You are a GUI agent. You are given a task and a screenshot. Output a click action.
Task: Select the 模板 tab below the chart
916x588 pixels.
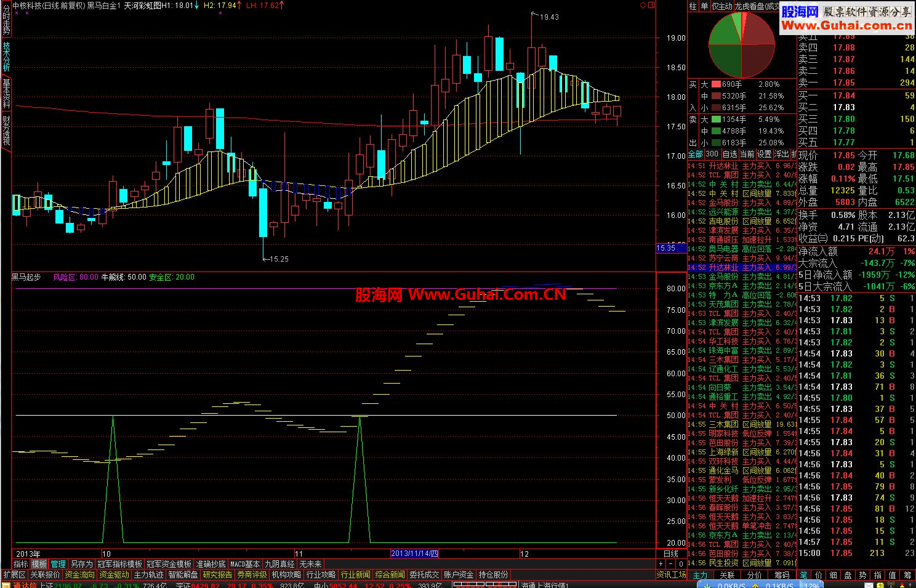pos(39,564)
